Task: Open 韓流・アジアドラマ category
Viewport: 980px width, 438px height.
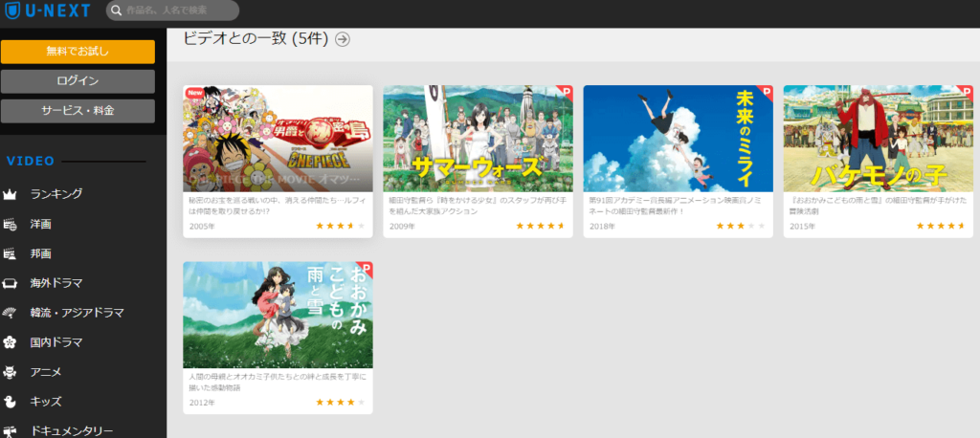Action: click(x=77, y=313)
